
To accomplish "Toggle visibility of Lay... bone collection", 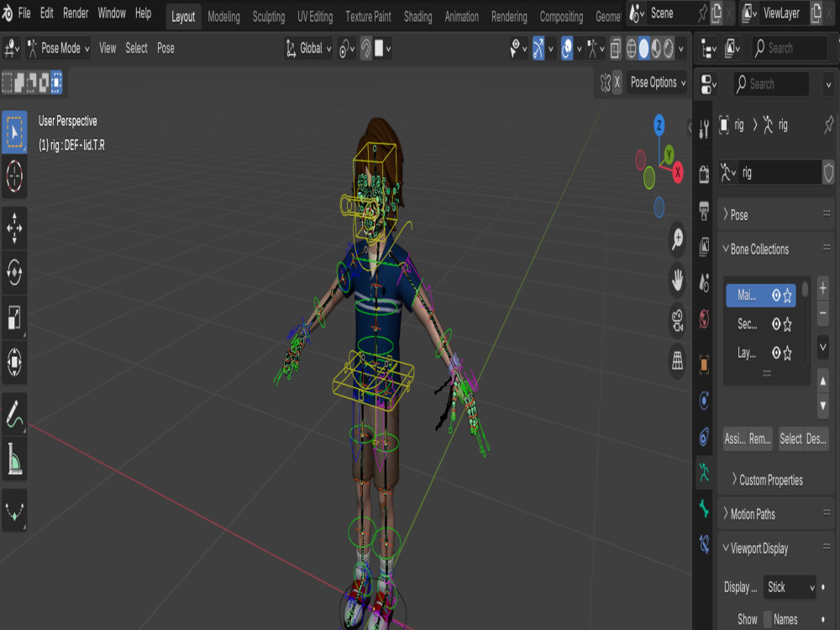I will 775,353.
